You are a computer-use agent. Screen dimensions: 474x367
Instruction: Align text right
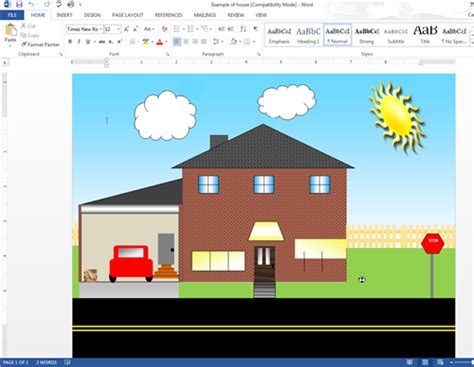click(195, 42)
